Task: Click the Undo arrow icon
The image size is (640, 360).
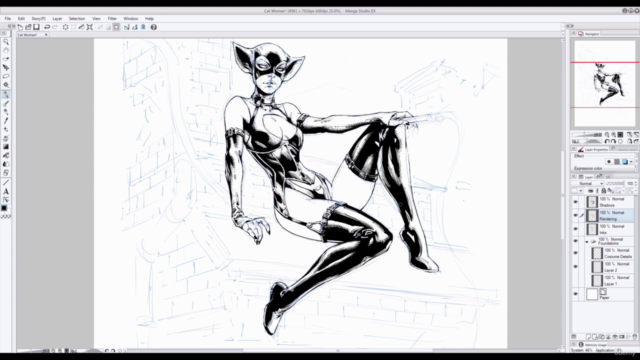Action: pos(47,27)
